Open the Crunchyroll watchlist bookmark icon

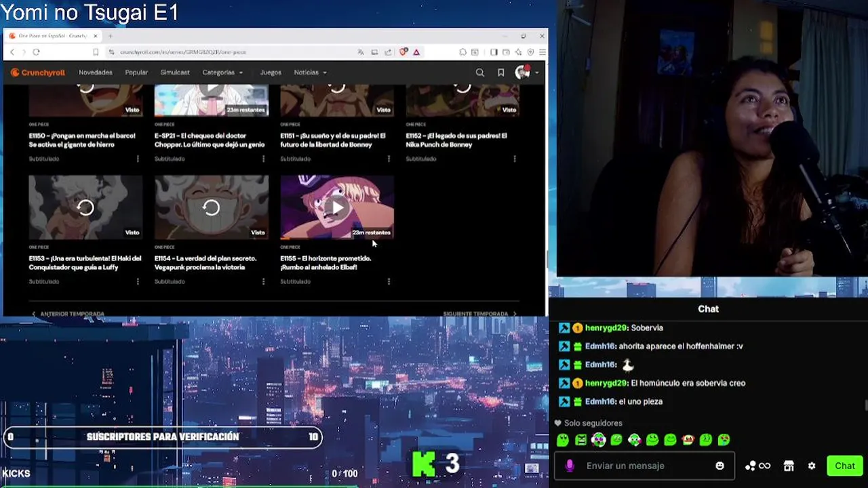click(500, 73)
